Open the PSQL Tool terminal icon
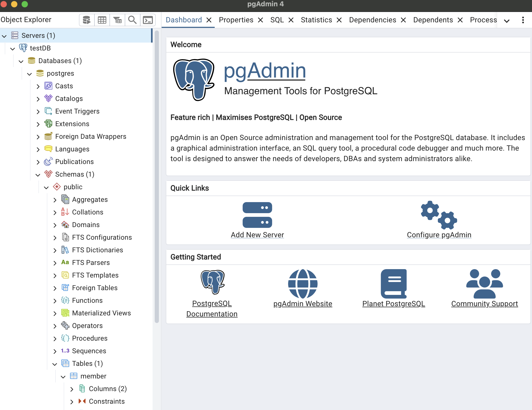 tap(148, 20)
